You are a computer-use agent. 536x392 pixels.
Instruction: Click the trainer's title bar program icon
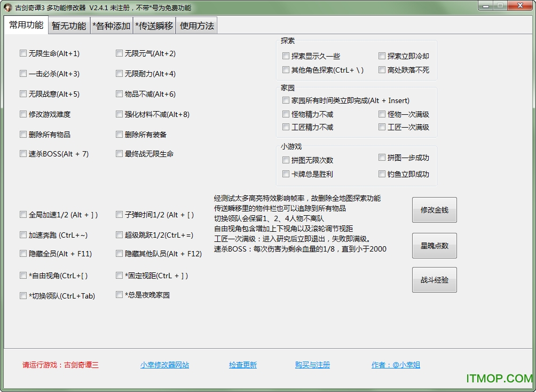5,6
